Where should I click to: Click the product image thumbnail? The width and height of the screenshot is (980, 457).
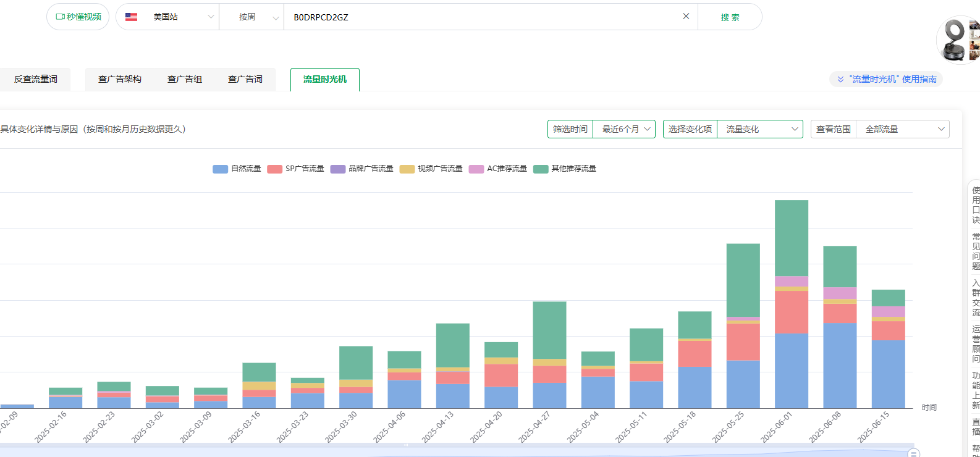[958, 40]
